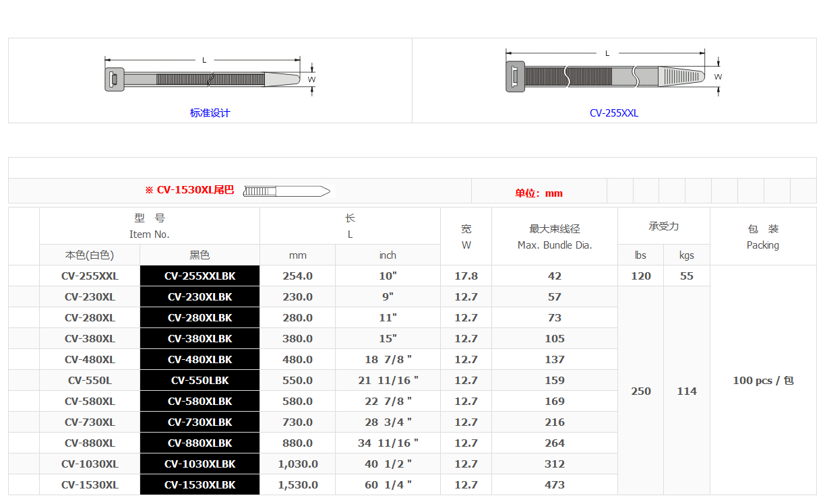Select the black CV-255XXLBK item cell
This screenshot has height=504, width=825.
pos(200,276)
